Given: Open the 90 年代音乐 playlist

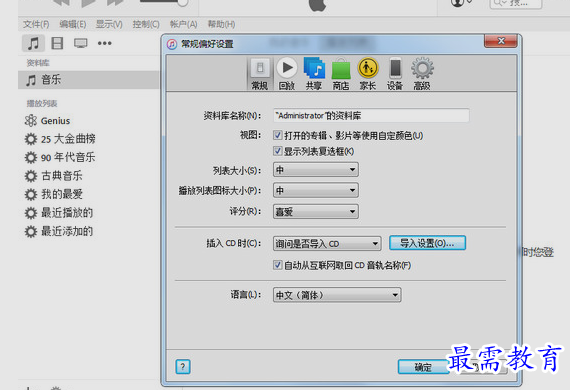Looking at the screenshot, I should tap(60, 157).
